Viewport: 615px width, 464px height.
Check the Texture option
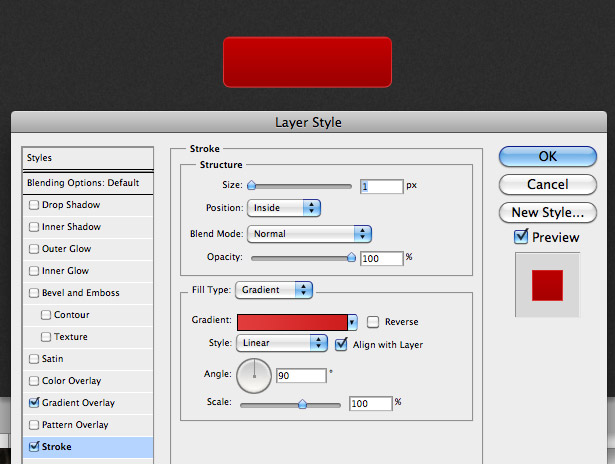coord(46,337)
